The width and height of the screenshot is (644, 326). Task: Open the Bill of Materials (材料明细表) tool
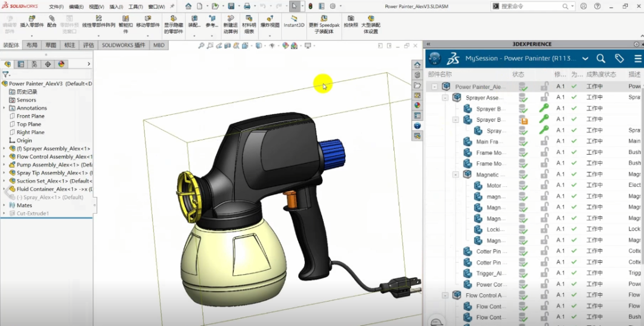tap(249, 24)
